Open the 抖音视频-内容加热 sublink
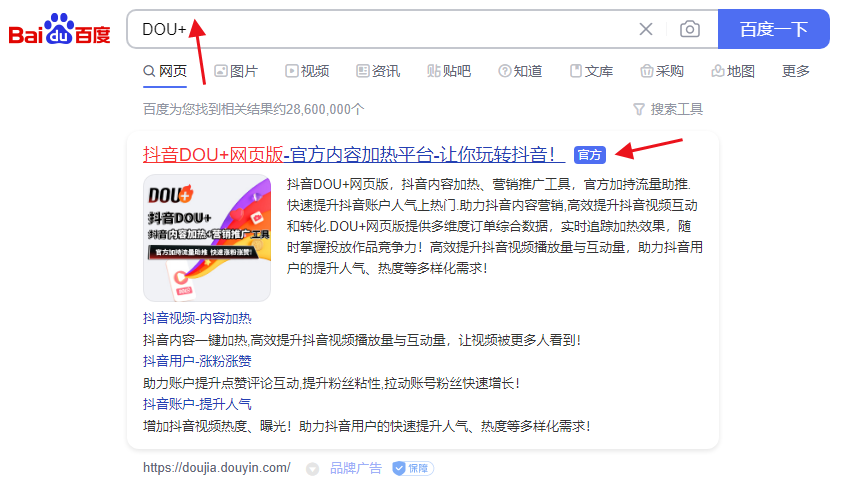 click(197, 318)
